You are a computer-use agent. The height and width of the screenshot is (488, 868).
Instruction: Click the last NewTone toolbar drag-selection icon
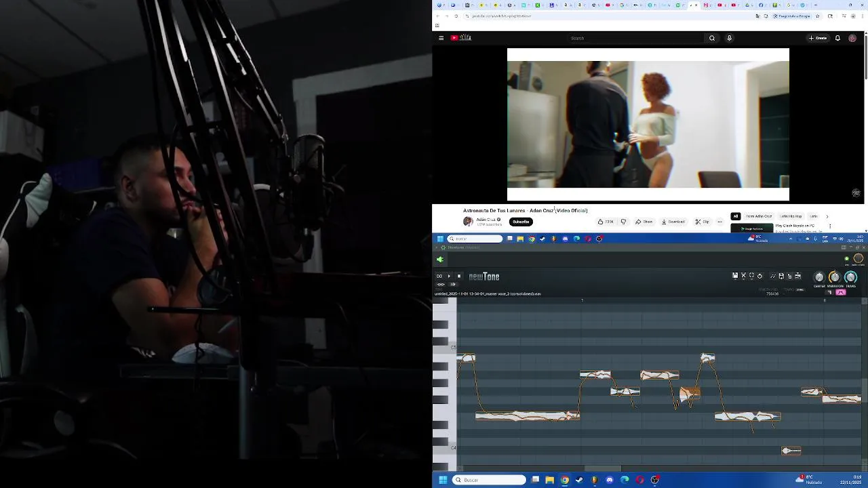coord(797,276)
